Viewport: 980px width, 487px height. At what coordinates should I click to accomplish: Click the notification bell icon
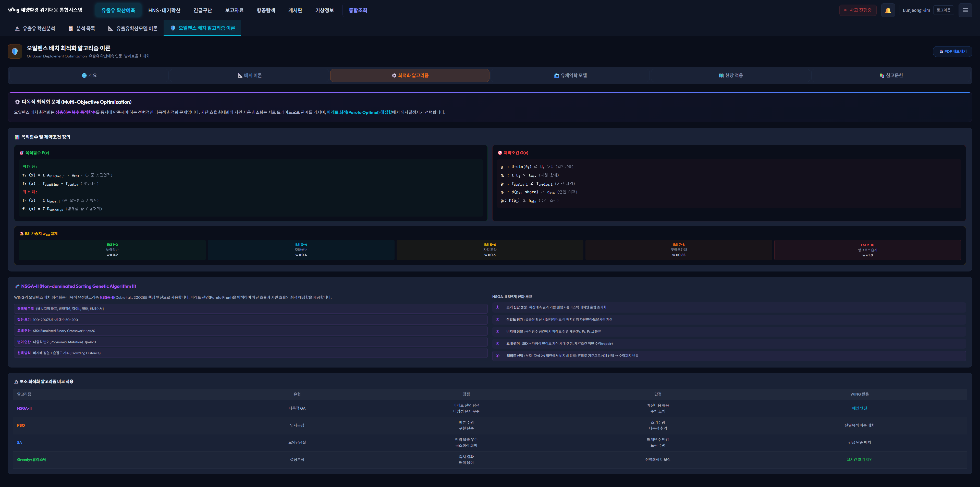pos(888,10)
